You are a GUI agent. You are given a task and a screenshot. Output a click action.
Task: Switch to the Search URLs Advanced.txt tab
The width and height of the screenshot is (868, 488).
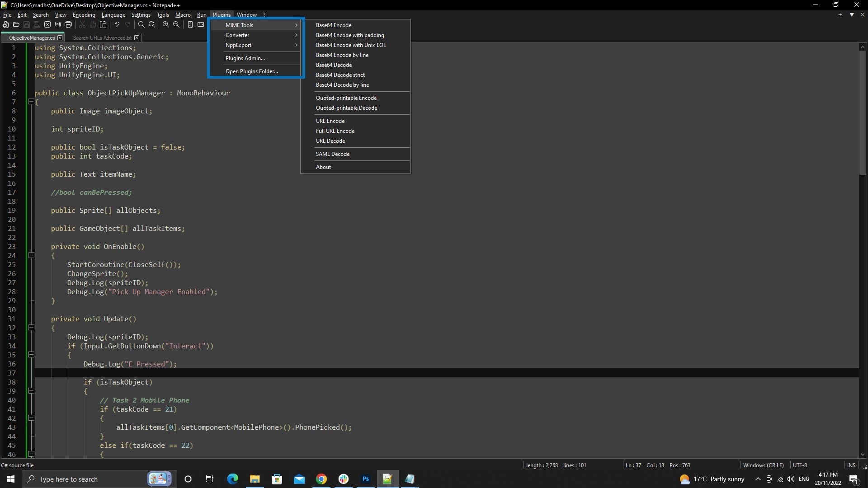click(x=102, y=38)
